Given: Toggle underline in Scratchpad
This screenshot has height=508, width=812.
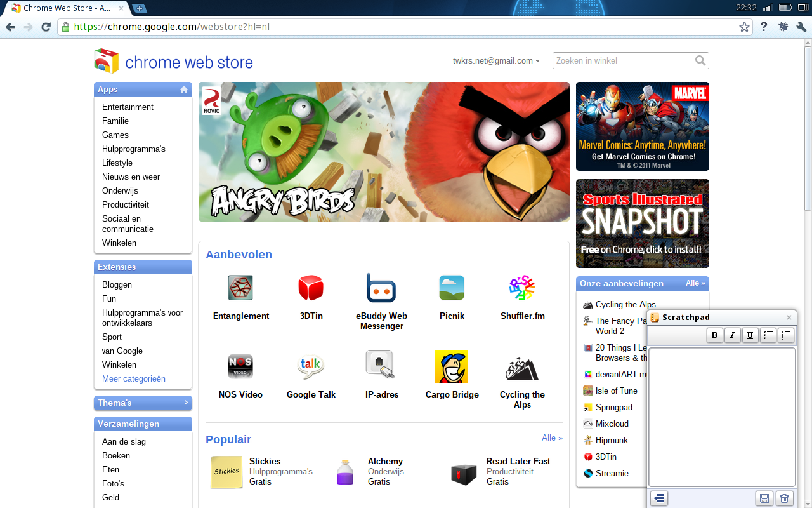Looking at the screenshot, I should pyautogui.click(x=750, y=335).
